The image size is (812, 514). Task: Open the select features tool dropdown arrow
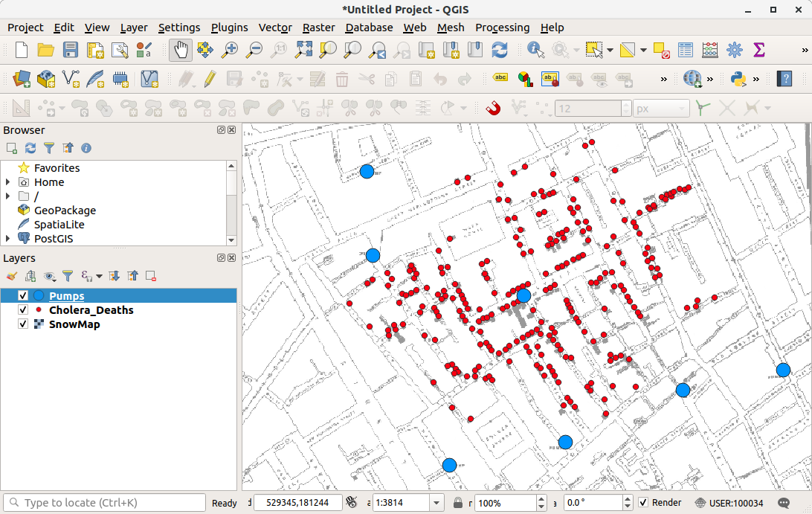pyautogui.click(x=610, y=51)
